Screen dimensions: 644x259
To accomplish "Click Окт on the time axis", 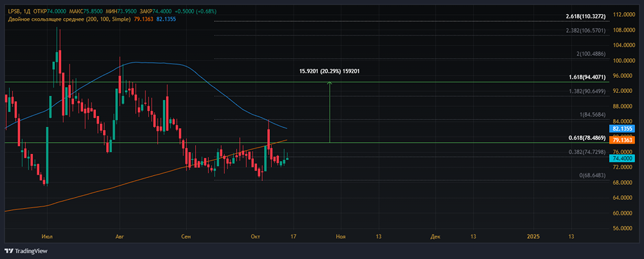I will click(x=256, y=236).
